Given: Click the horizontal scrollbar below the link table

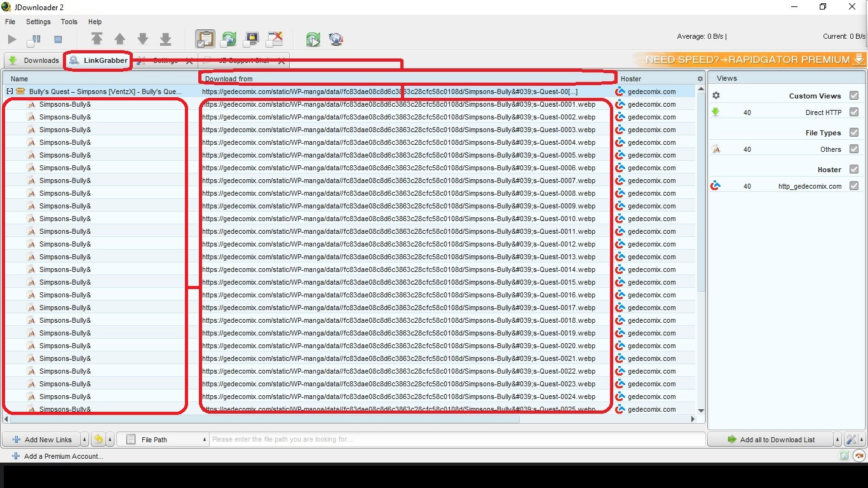Looking at the screenshot, I should (x=266, y=419).
